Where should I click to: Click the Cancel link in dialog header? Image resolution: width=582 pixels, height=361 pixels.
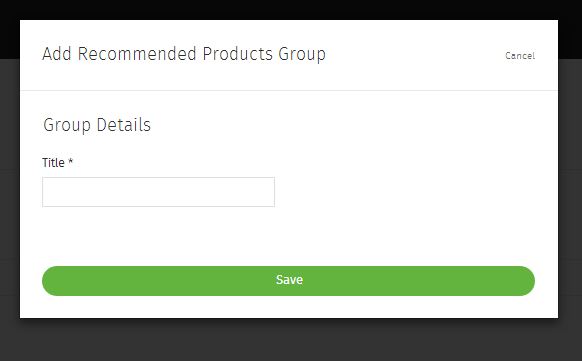coord(520,56)
